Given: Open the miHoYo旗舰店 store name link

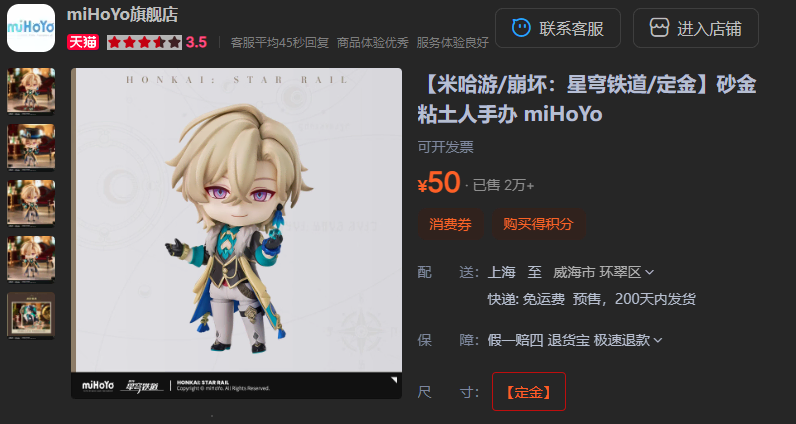Looking at the screenshot, I should [122, 14].
